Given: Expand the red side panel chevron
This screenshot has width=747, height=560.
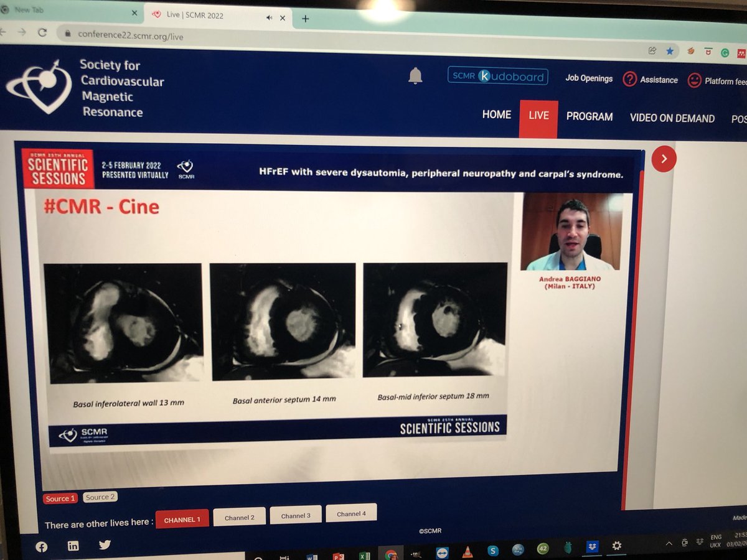Looking at the screenshot, I should coord(664,159).
